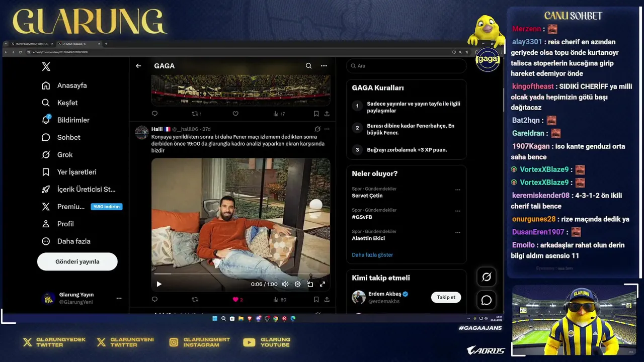Open Keşfet explore page

click(60, 103)
